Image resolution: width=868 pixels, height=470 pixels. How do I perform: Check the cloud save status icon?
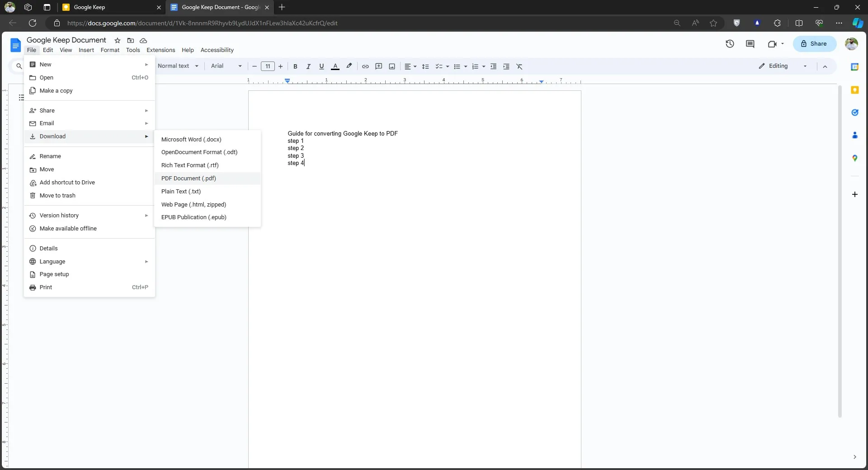point(143,40)
